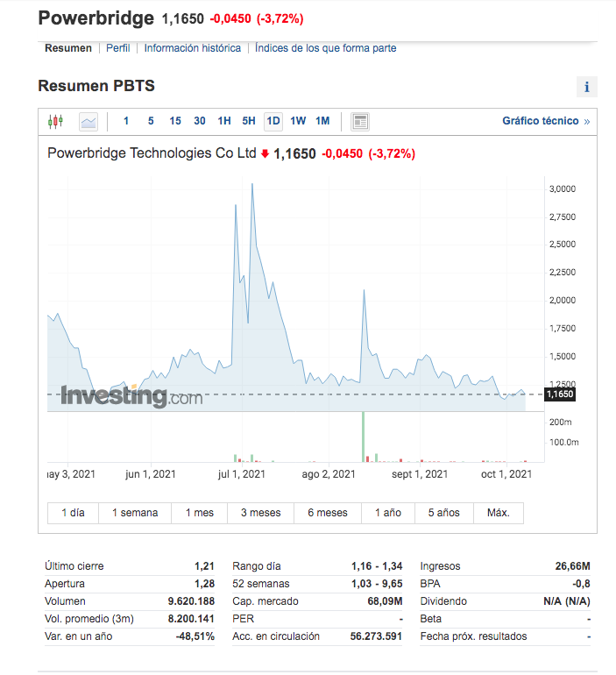Switch to area chart type
The image size is (616, 675).
coord(89,122)
